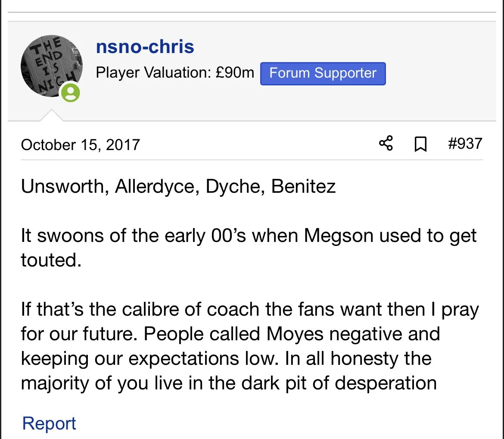Open the nsno-chris user profile link
Image resolution: width=504 pixels, height=439 pixels.
coord(145,47)
